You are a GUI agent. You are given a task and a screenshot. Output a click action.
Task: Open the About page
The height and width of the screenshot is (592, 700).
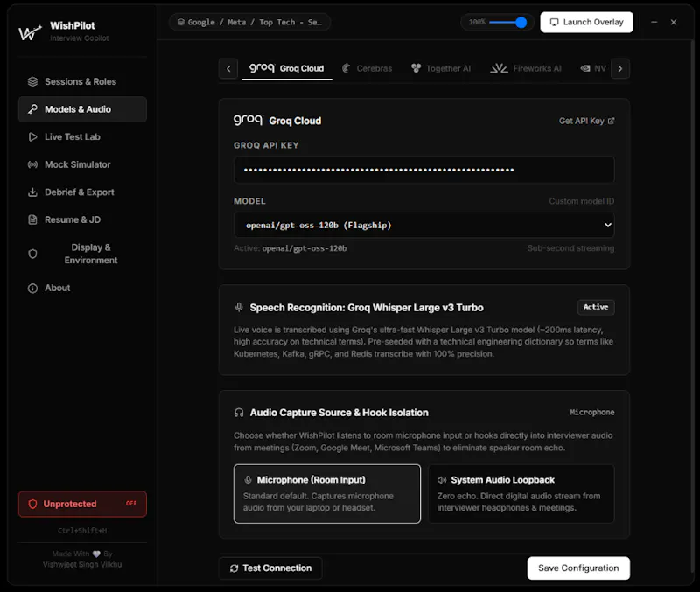click(x=82, y=289)
